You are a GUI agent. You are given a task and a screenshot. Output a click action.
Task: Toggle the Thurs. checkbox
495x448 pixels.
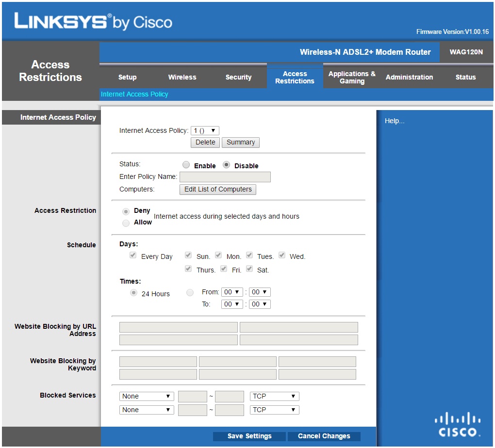[188, 269]
